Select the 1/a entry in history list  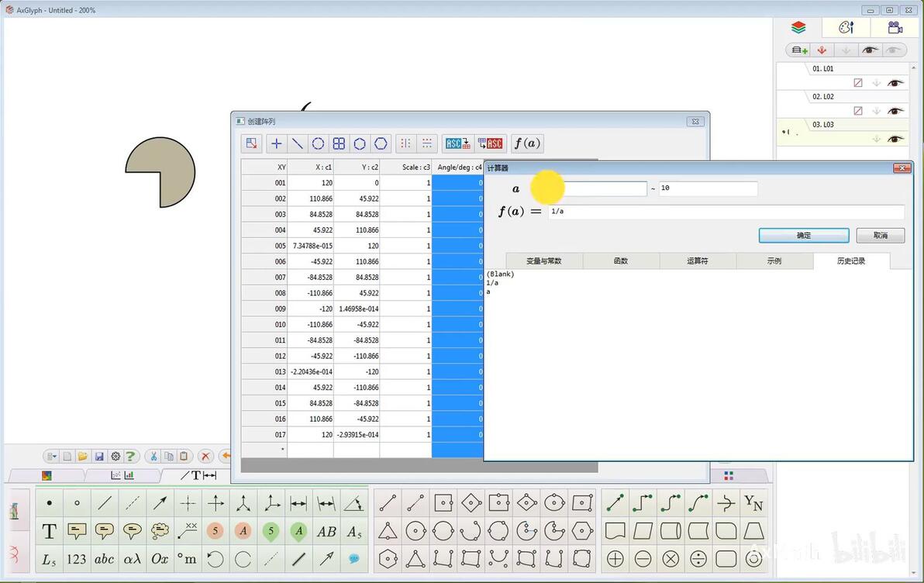click(492, 283)
